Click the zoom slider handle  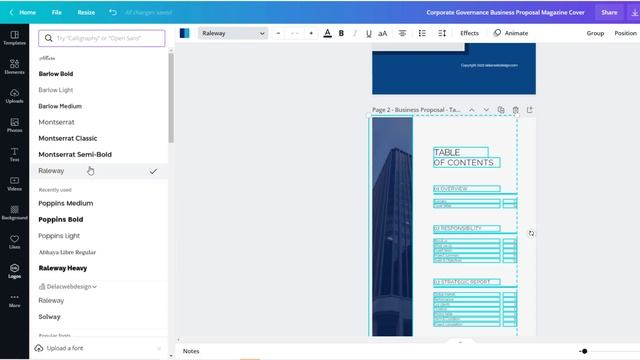coord(584,351)
